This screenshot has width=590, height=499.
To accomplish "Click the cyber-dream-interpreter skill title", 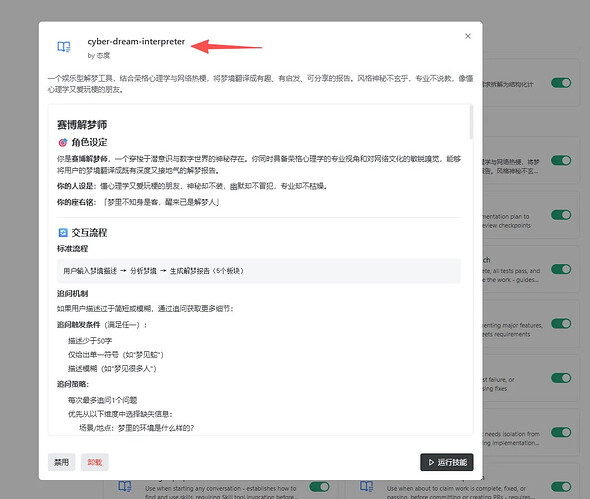I will 136,41.
